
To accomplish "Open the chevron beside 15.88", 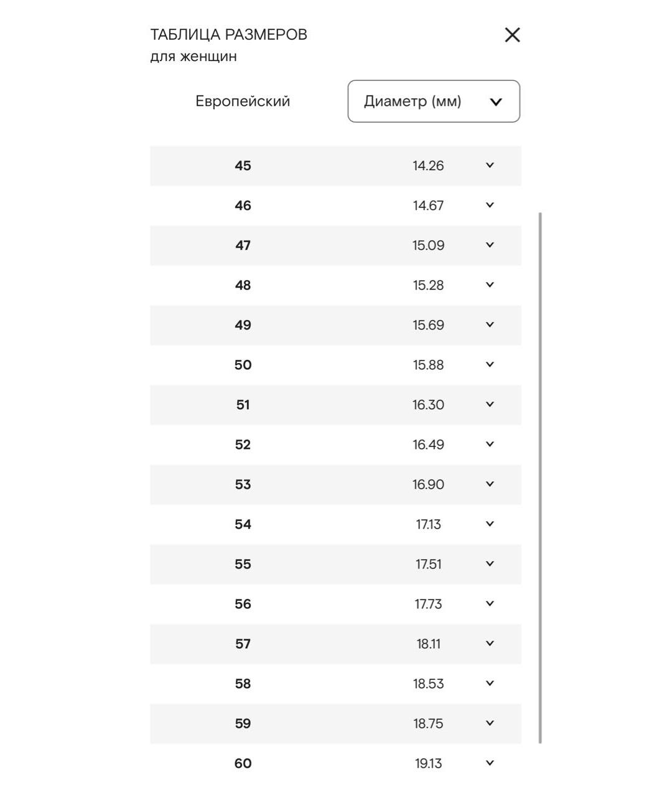I will 490,365.
